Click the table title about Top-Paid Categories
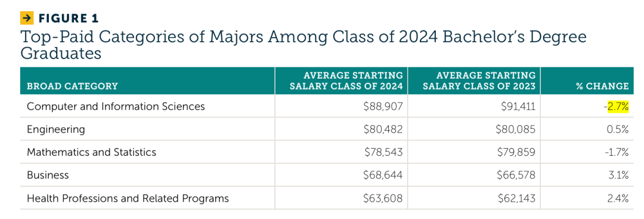Image resolution: width=644 pixels, height=219 pixels. (x=303, y=45)
